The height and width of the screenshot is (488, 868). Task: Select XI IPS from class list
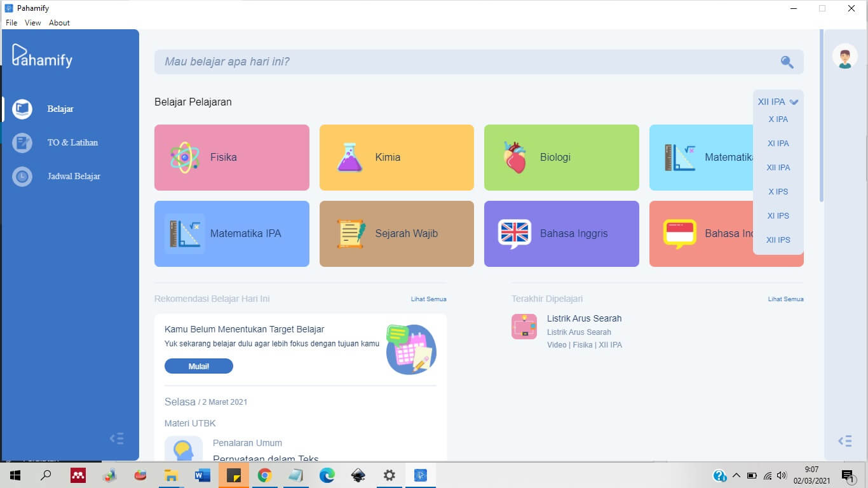click(778, 215)
